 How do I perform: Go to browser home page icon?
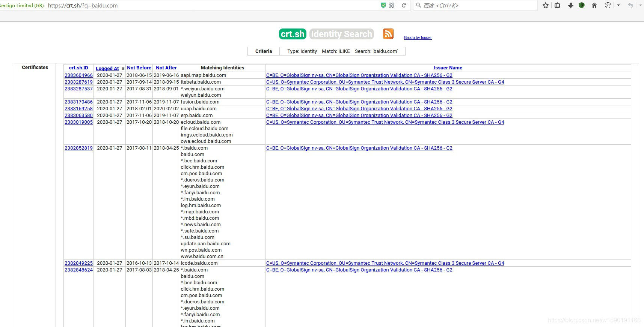tap(594, 5)
